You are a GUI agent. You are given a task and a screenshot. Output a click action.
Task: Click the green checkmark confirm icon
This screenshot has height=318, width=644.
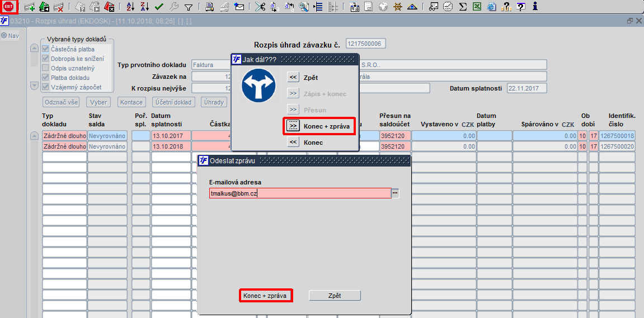[x=159, y=7]
